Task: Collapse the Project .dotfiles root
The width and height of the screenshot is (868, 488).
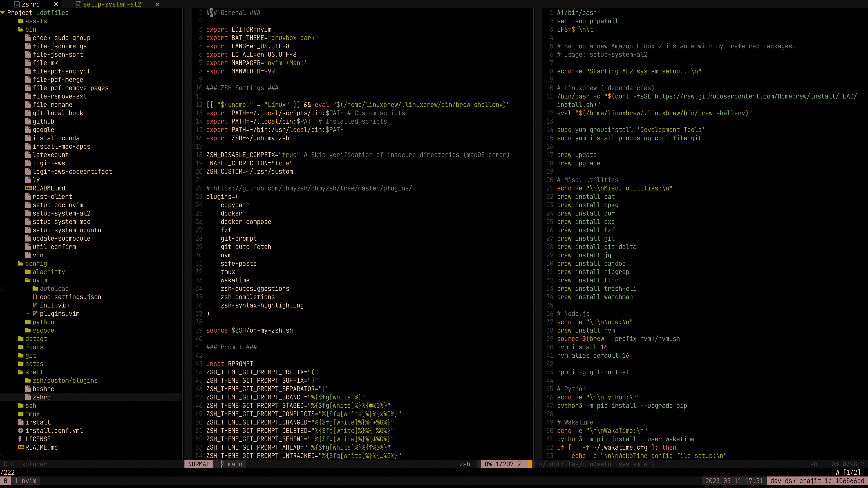Action: pos(3,13)
